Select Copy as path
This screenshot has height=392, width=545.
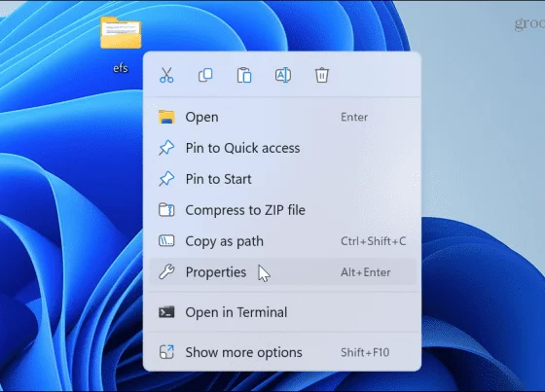pos(282,241)
